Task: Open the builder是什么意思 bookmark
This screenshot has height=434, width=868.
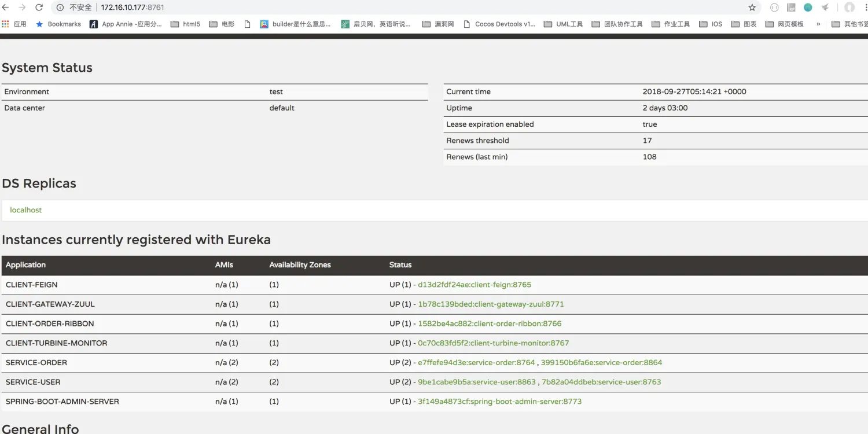Action: pos(295,24)
